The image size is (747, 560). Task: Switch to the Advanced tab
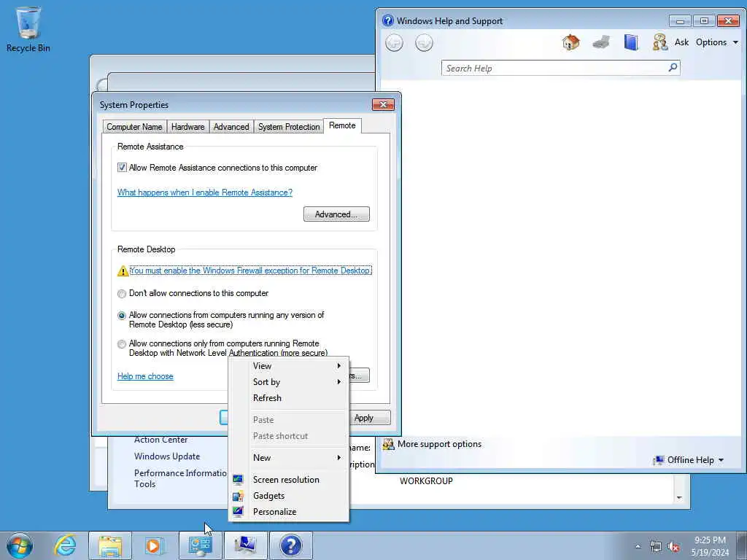click(x=231, y=127)
